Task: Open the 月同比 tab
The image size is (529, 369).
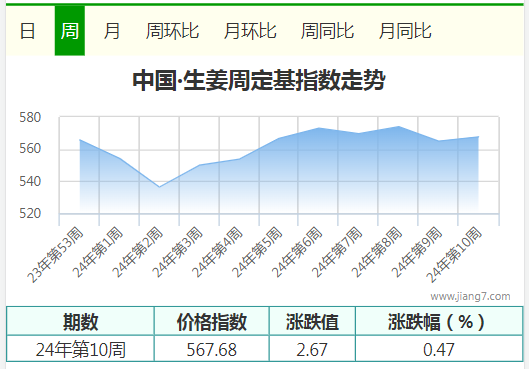Action: (x=405, y=31)
